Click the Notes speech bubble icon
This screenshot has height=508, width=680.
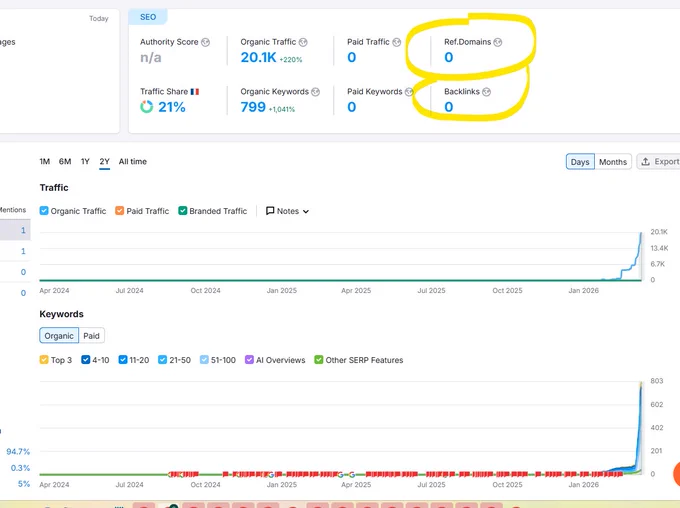pyautogui.click(x=270, y=211)
